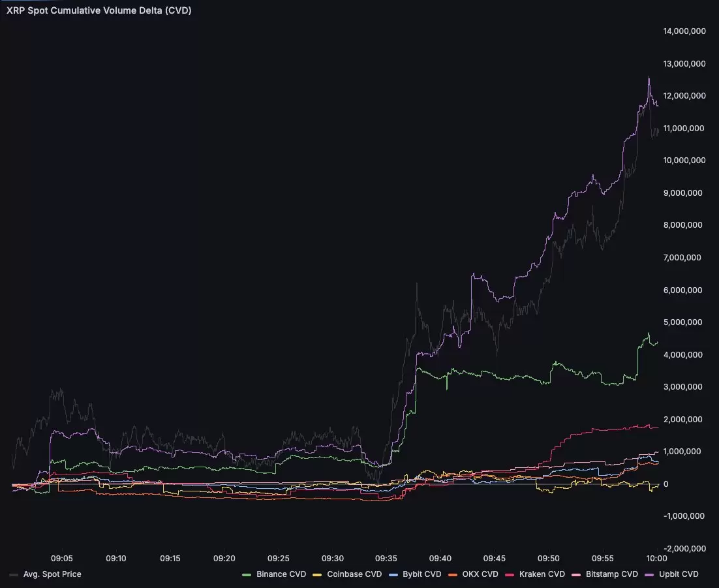Click the 1,000,000 y-axis label

point(682,452)
